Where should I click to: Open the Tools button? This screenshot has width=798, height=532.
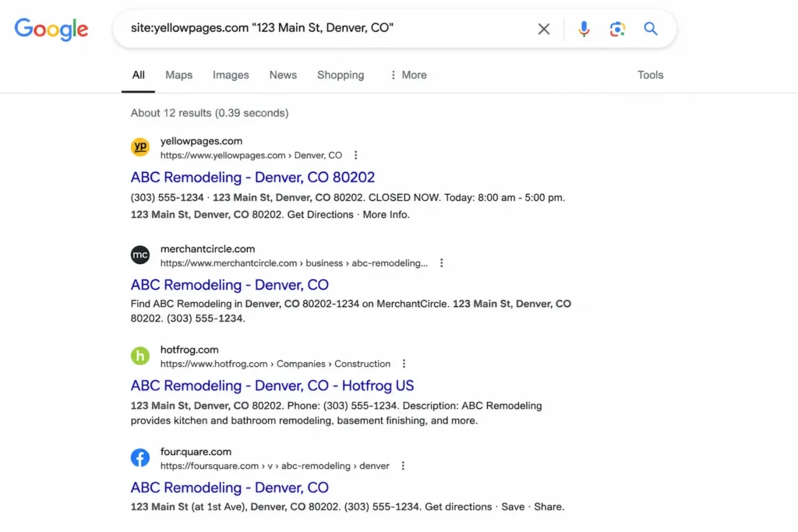click(x=651, y=75)
